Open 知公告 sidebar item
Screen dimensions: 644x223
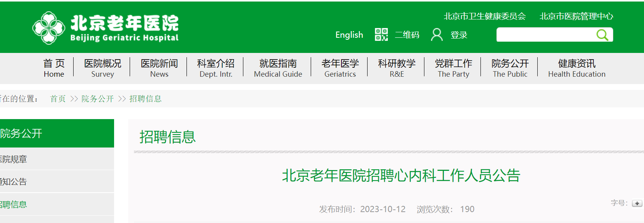[x=57, y=182]
